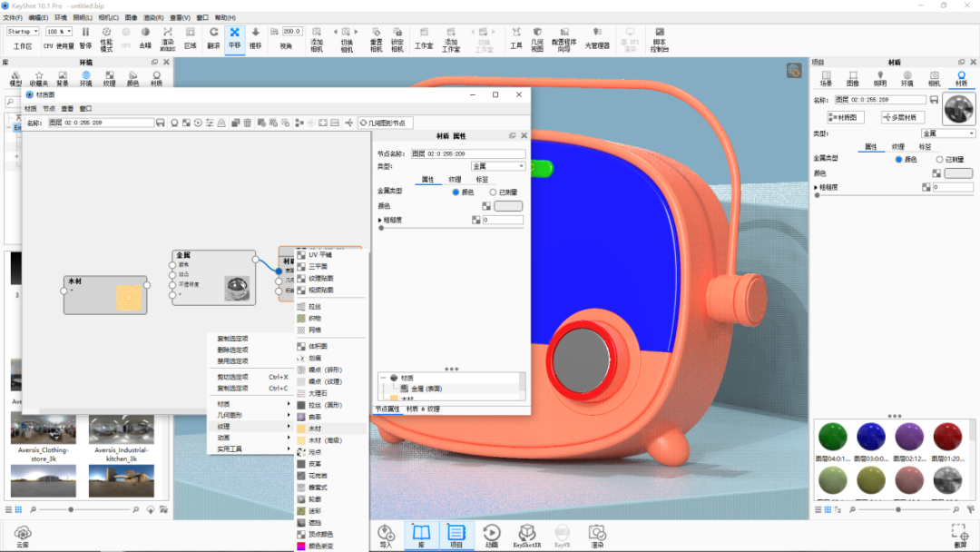Image resolution: width=980 pixels, height=552 pixels.
Task: Expand 粗糙度 section in right project panel
Action: (816, 187)
